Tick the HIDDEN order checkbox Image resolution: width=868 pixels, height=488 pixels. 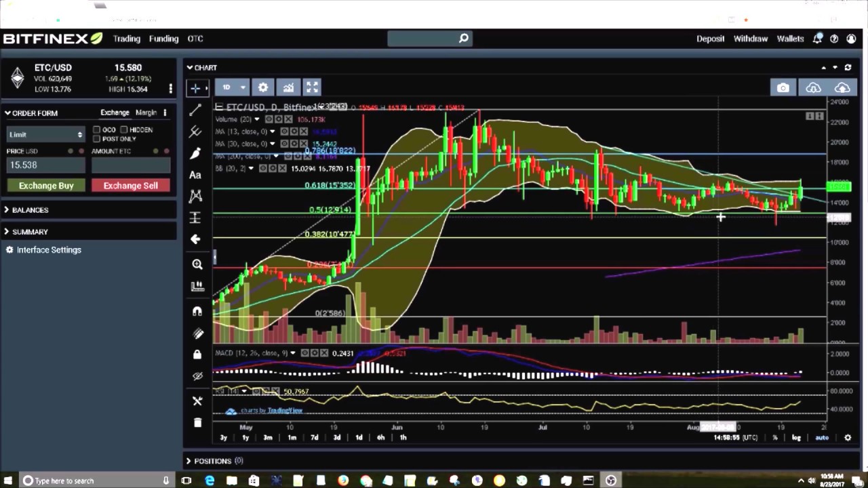(x=124, y=129)
